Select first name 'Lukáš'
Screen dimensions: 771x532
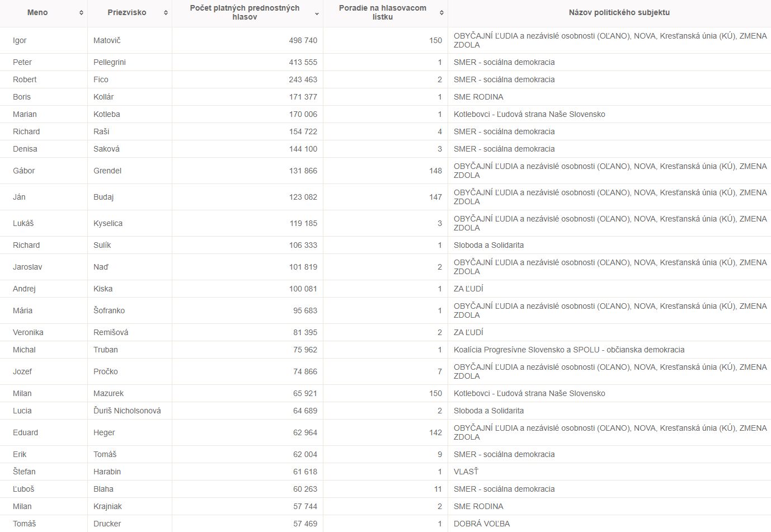point(23,223)
